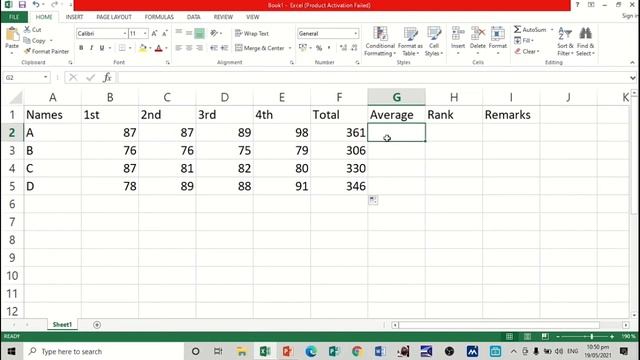Viewport: 640px width, 360px height.
Task: Click the Fill Color bucket swatch
Action: (x=142, y=48)
